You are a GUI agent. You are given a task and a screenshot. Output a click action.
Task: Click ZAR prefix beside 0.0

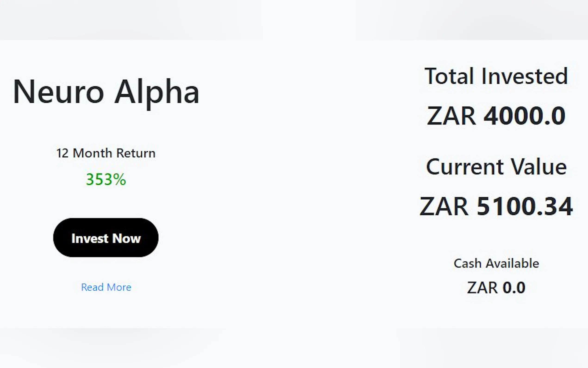coord(482,288)
